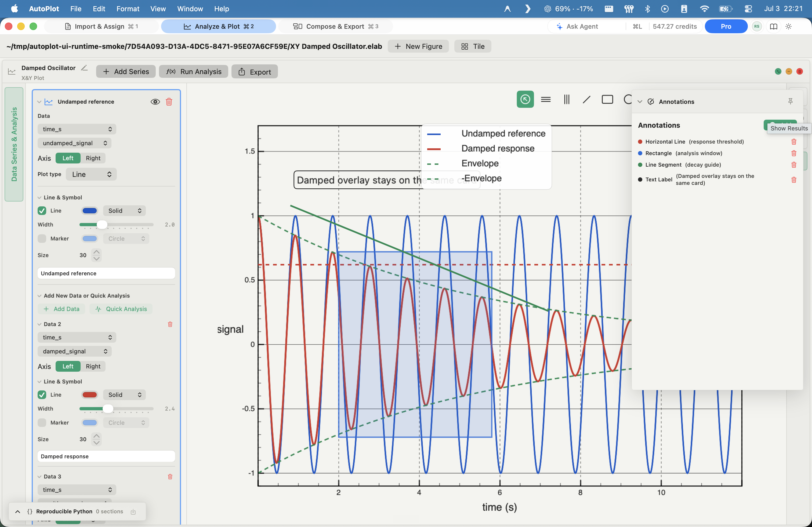The image size is (812, 527).
Task: Click the Export button
Action: 255,72
